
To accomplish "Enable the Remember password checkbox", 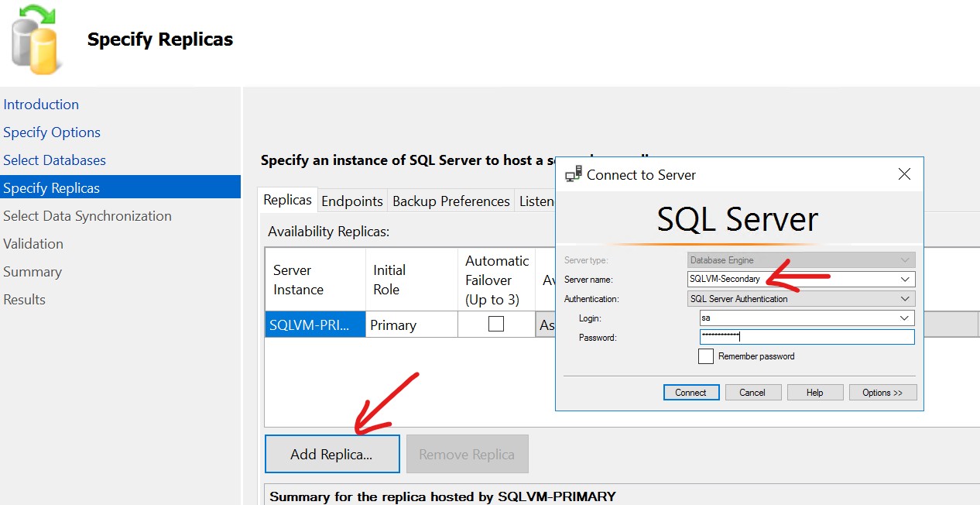I will (705, 356).
